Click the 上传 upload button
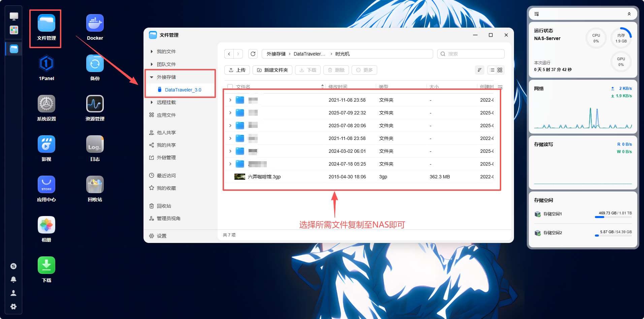Viewport: 644px width, 319px height. 237,70
